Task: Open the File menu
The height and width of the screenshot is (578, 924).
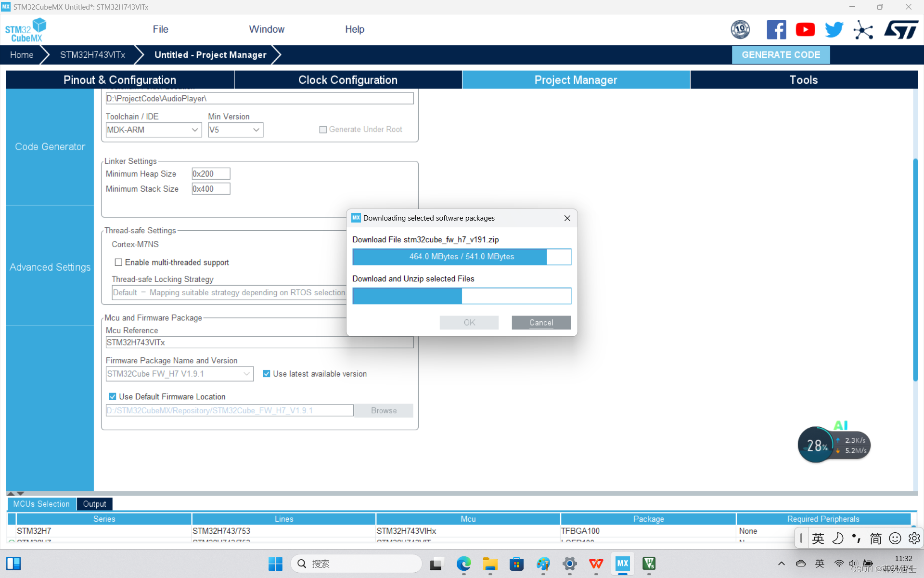Action: (x=160, y=29)
